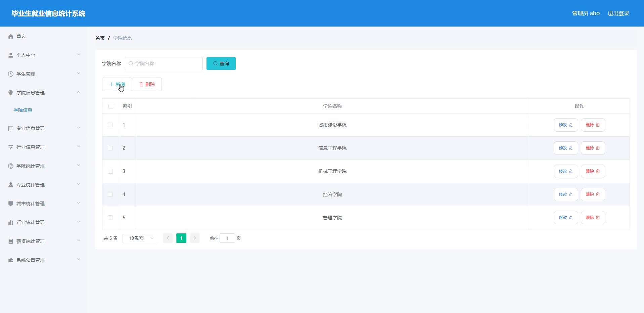Click the 索引 column header
The width and height of the screenshot is (644, 313).
coord(127,106)
